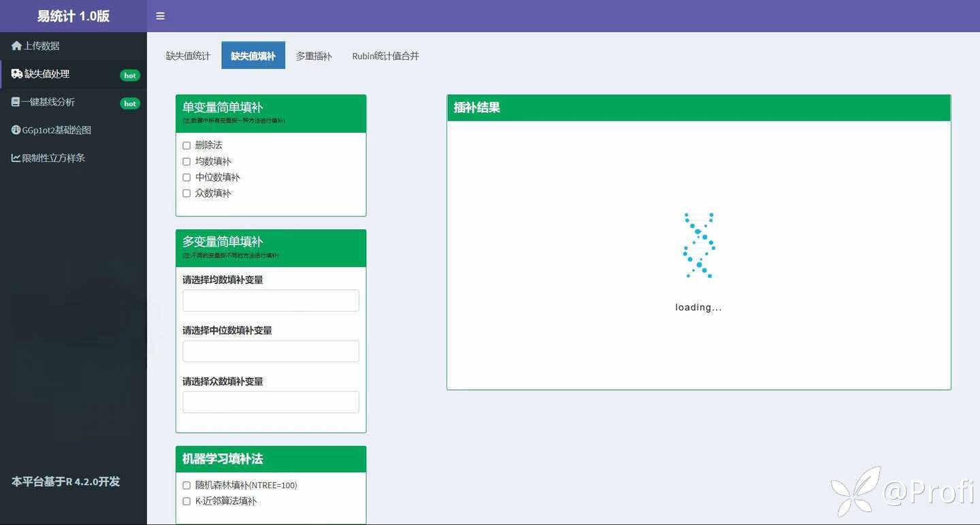Enable the 删除法 checkbox

click(x=186, y=146)
